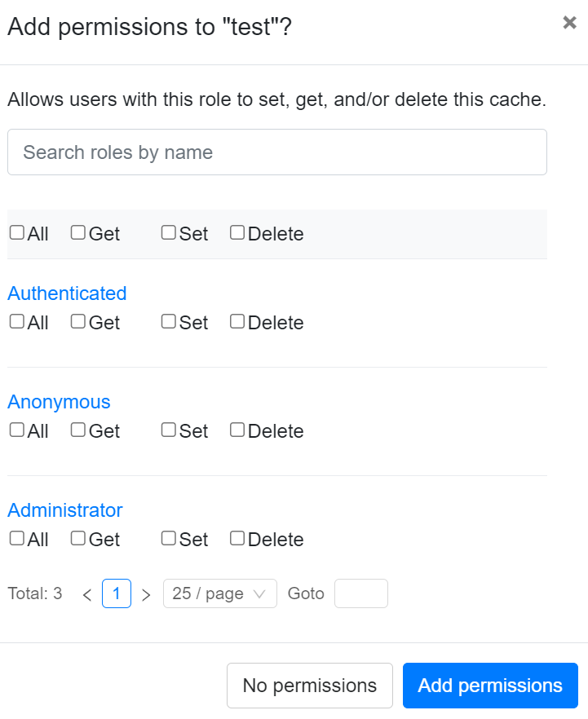Check All for the Administrator role
Image resolution: width=588 pixels, height=719 pixels.
coord(17,539)
